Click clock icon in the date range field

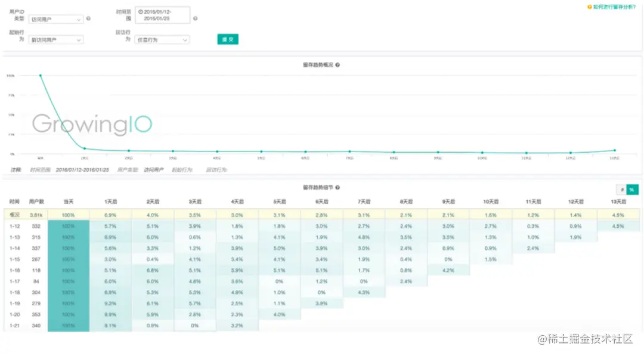tap(141, 12)
